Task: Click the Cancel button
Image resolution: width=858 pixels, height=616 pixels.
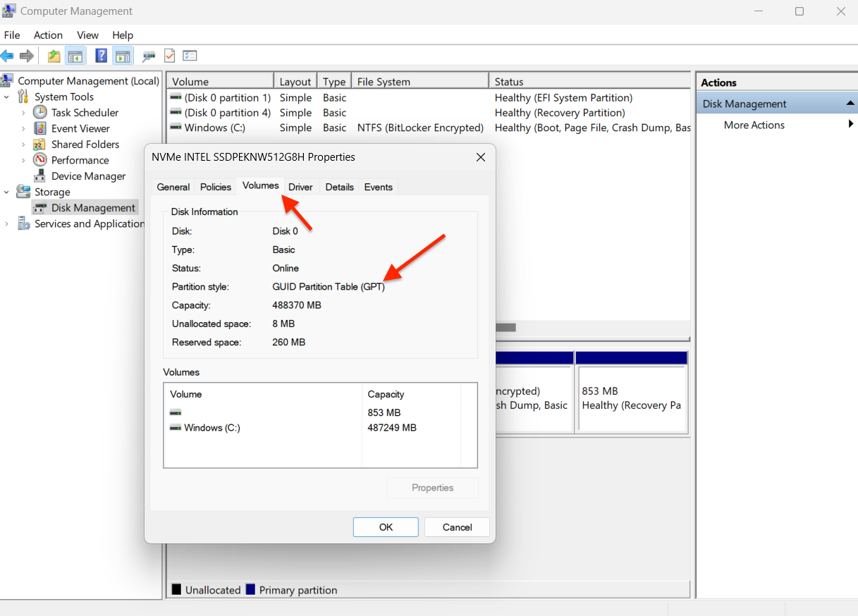Action: point(457,526)
